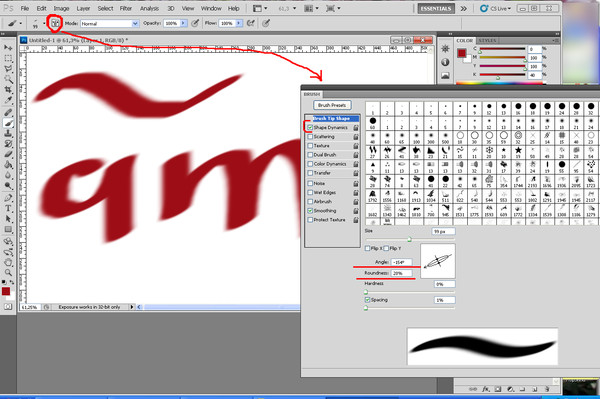The image size is (600, 399).
Task: Select the Lasso tool
Action: [x=8, y=69]
